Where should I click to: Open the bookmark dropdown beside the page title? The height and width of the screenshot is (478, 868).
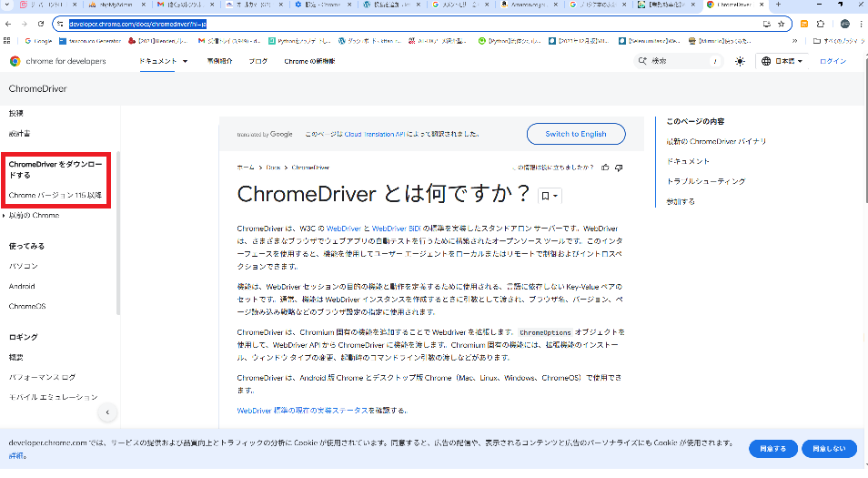point(550,196)
